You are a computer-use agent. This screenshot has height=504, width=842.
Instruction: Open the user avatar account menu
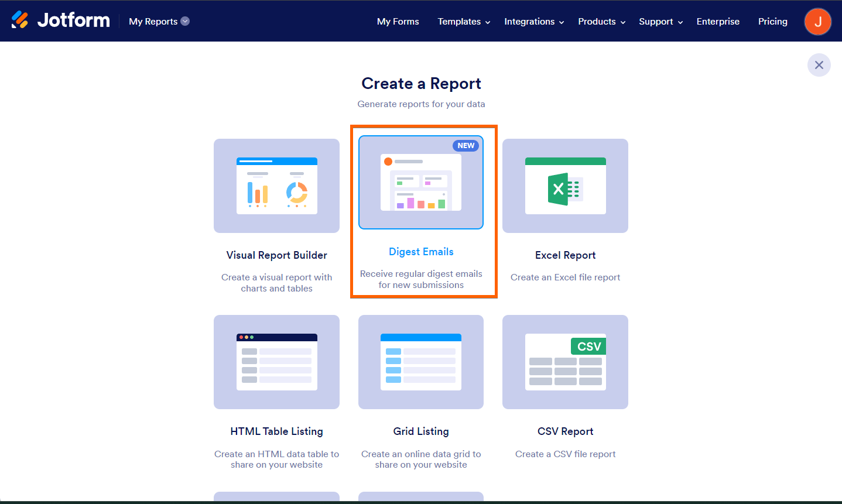click(818, 22)
